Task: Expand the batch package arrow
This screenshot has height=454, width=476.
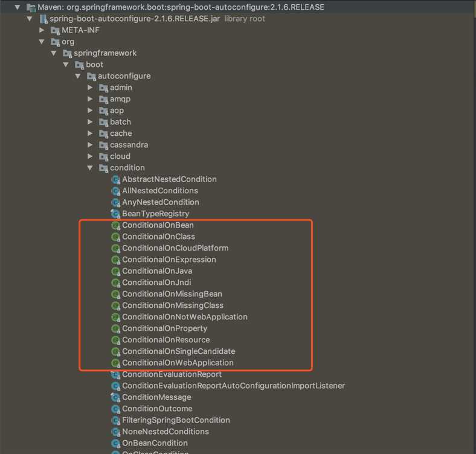Action: [x=90, y=122]
